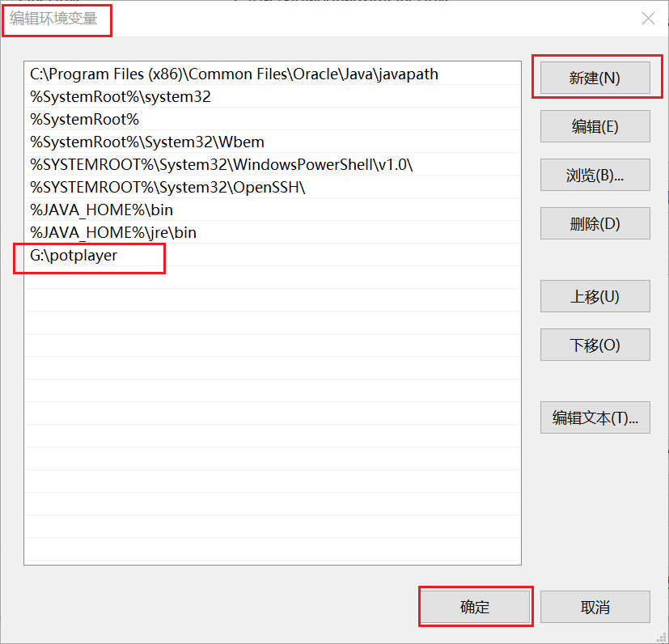Click the 编辑(E) button
Screen dimensions: 669x644
595,126
